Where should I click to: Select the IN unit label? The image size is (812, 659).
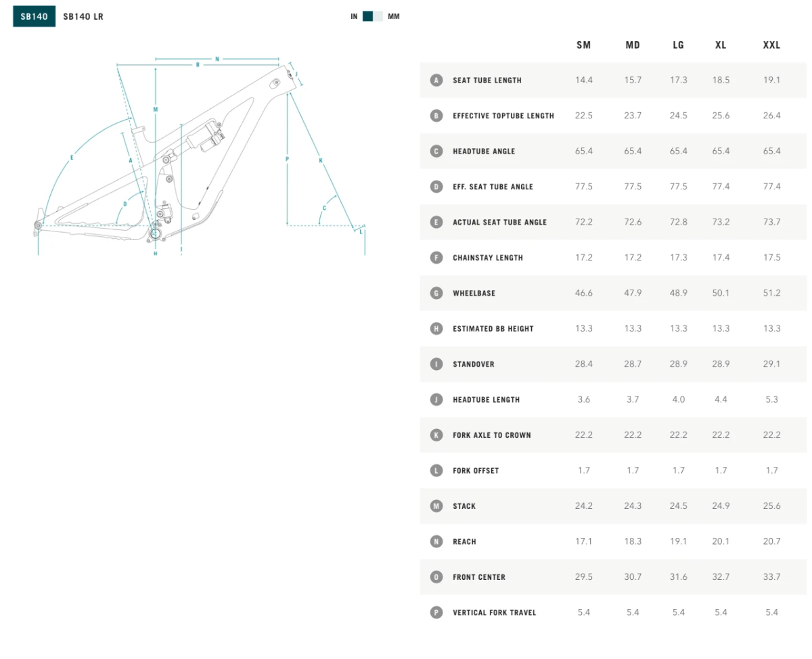[x=354, y=16]
